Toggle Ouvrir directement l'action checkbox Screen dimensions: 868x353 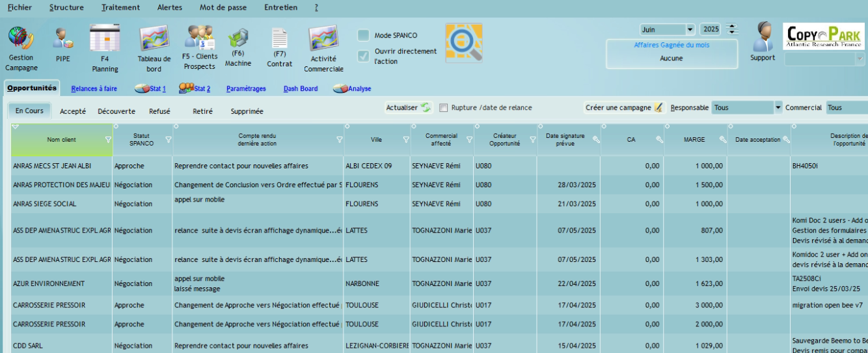tap(364, 56)
